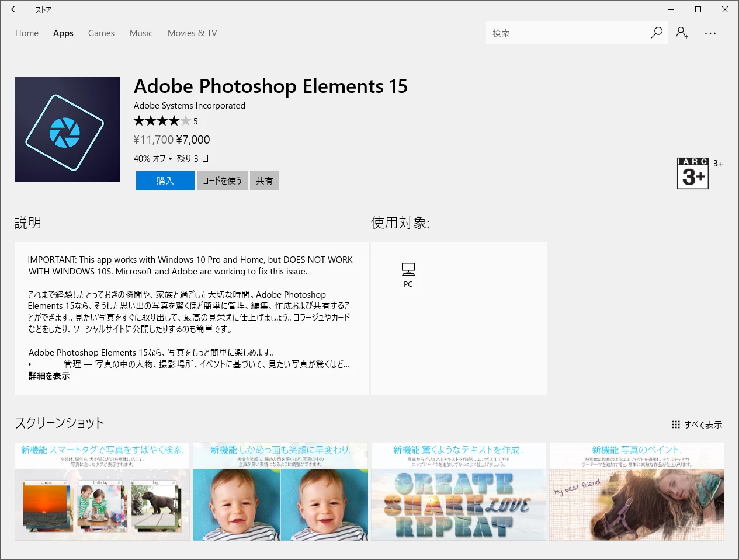Go to the Home tab
739x560 pixels.
[27, 33]
